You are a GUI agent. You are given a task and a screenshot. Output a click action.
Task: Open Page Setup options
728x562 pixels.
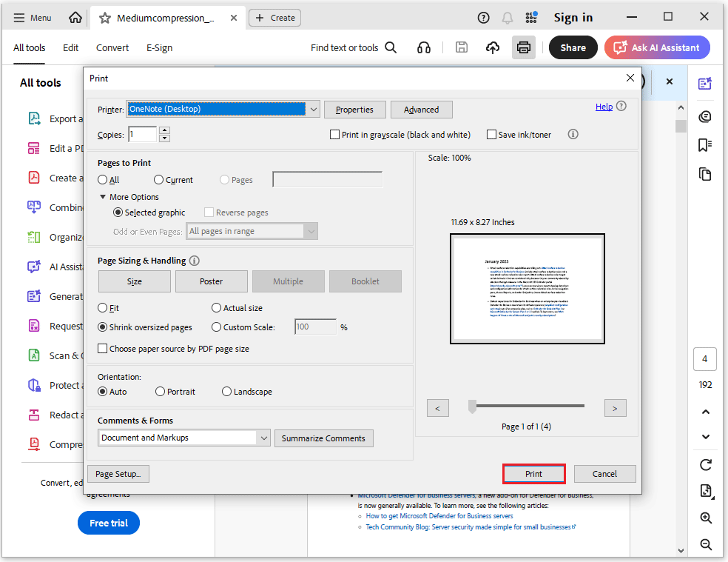click(118, 473)
